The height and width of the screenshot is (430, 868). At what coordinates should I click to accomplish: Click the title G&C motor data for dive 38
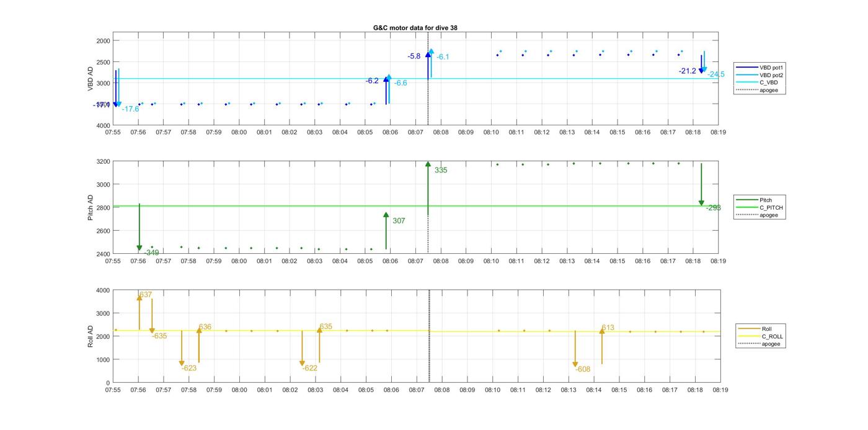point(415,28)
